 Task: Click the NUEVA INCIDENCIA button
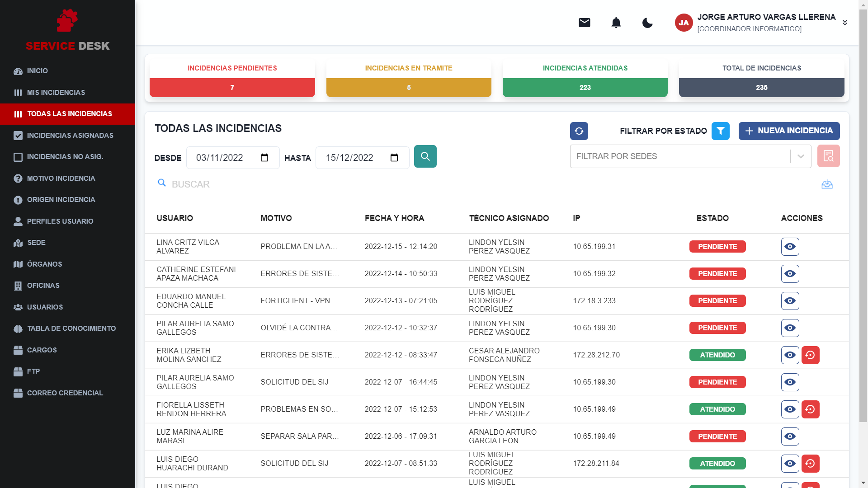point(788,131)
